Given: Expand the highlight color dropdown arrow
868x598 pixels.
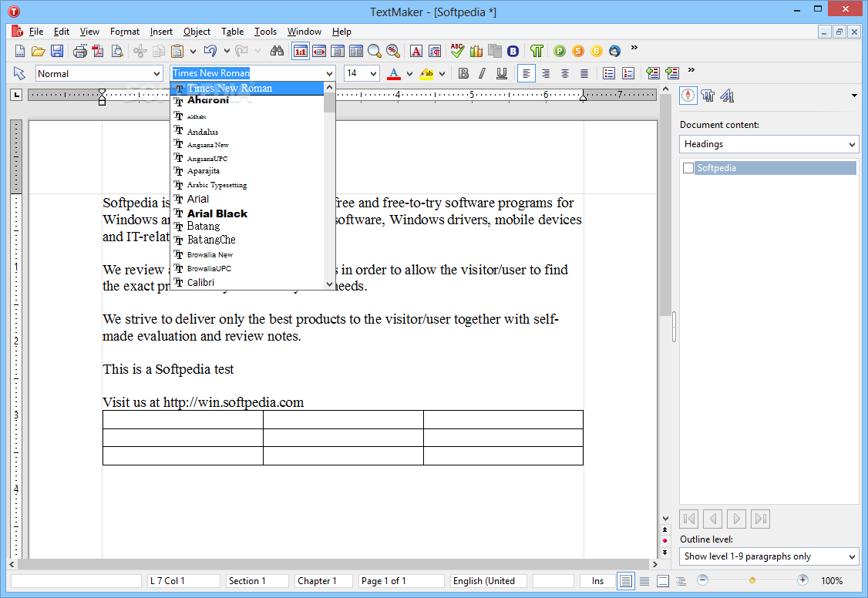Looking at the screenshot, I should [442, 73].
